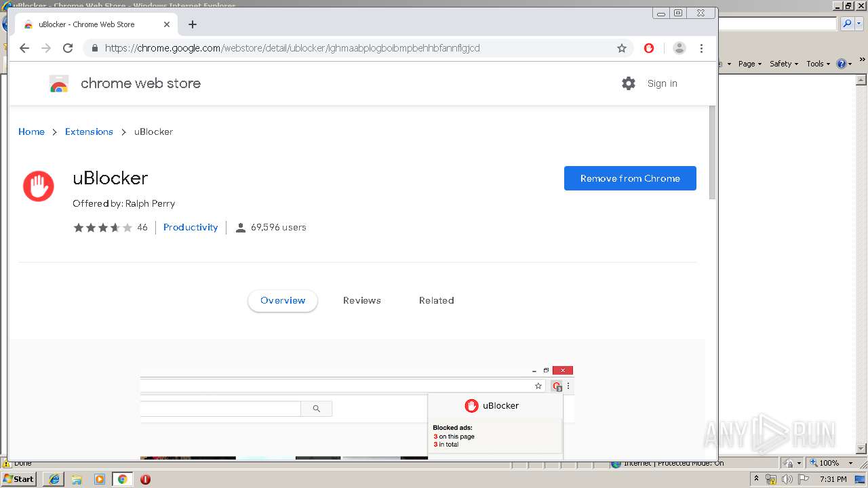Click the uBlocker preview screenshot
Screen dimensions: 868x488
357,411
